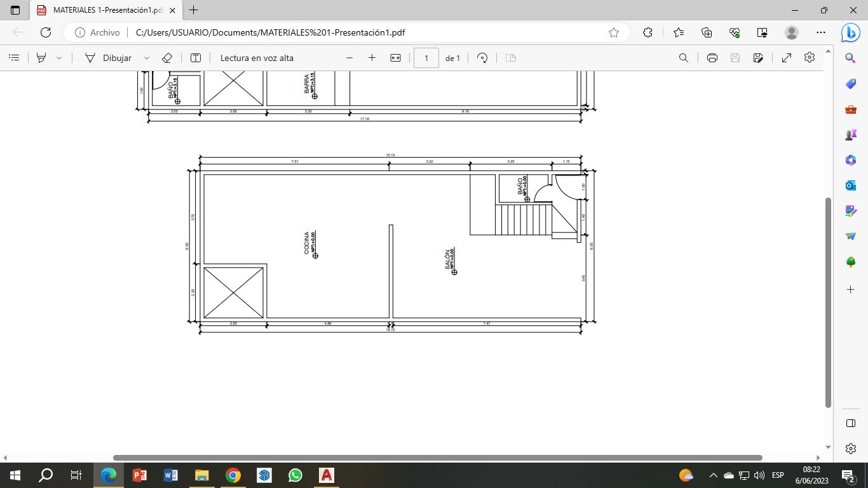Open the tree icon sidebar app
The height and width of the screenshot is (488, 868).
tap(851, 262)
